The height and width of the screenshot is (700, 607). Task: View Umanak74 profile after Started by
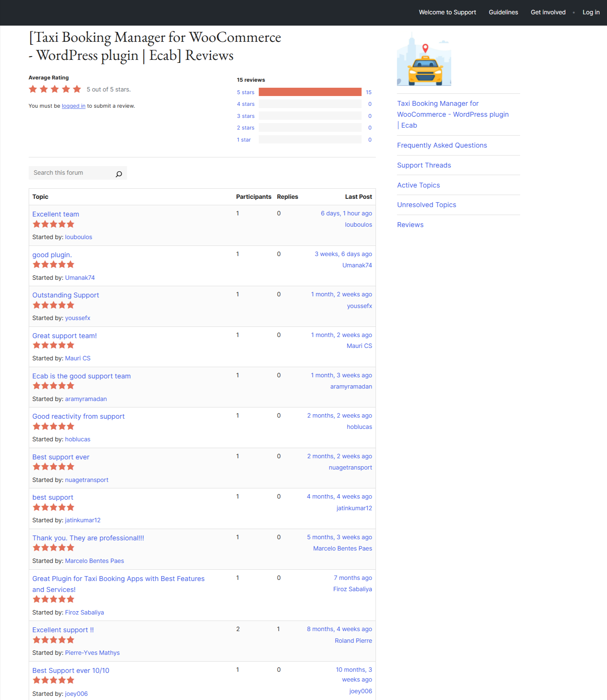[80, 278]
